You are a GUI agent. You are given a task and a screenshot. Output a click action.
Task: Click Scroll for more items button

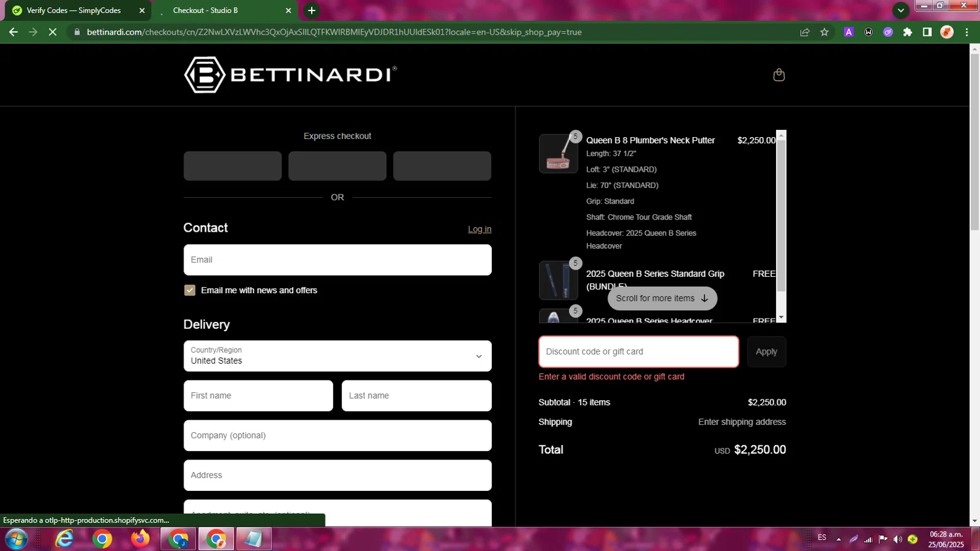click(x=662, y=298)
